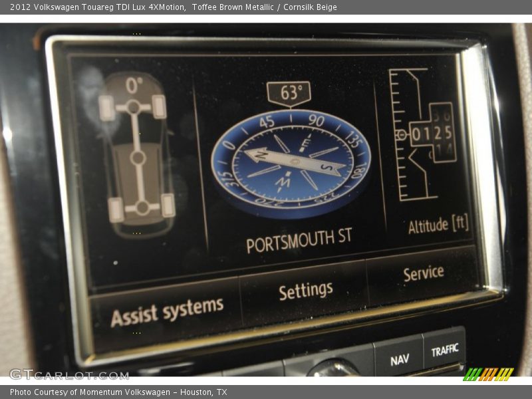Click the GTCARLOT.COM logo
Image resolution: width=532 pixels, height=399 pixels.
point(69,374)
